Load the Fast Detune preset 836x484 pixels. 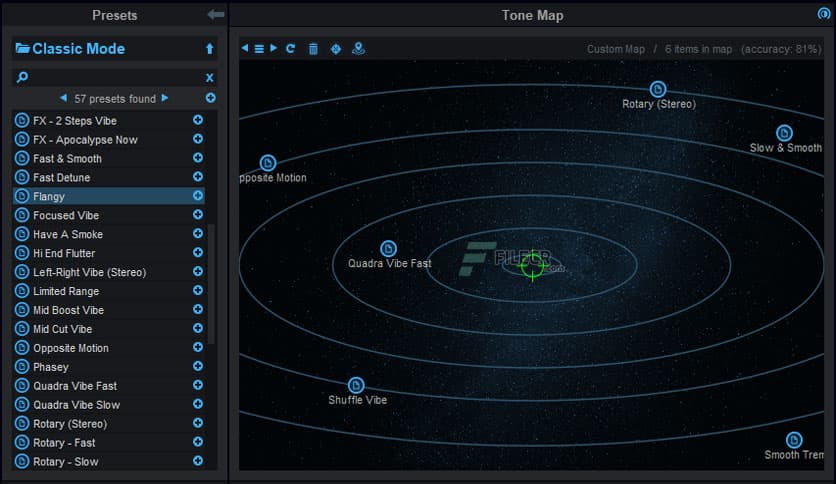tap(109, 178)
